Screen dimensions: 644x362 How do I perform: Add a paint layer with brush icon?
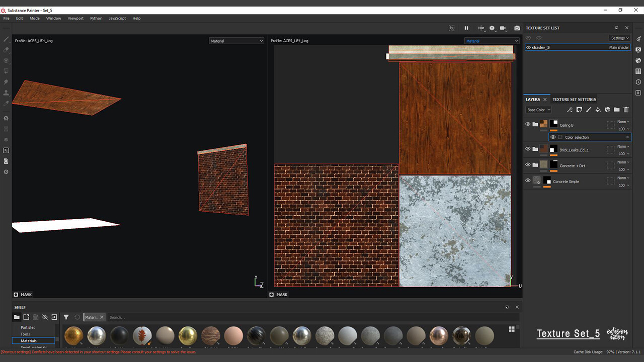(x=588, y=110)
